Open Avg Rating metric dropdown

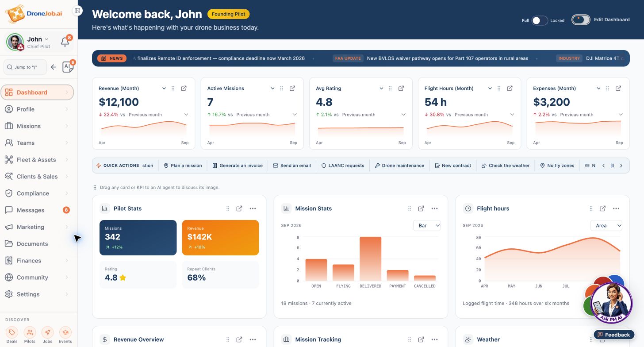pyautogui.click(x=381, y=89)
